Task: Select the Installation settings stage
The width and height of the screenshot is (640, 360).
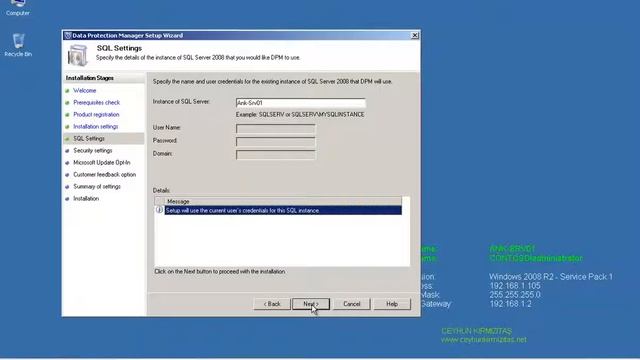Action: 96,127
